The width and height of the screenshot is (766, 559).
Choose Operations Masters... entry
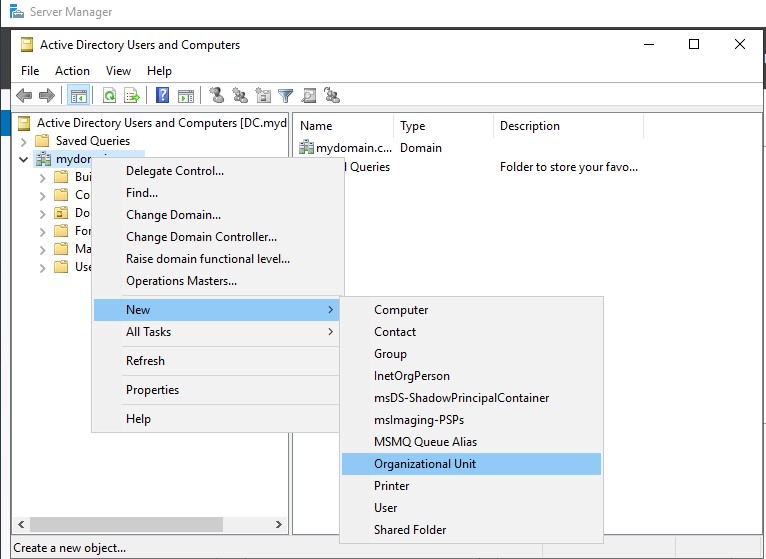click(x=216, y=281)
